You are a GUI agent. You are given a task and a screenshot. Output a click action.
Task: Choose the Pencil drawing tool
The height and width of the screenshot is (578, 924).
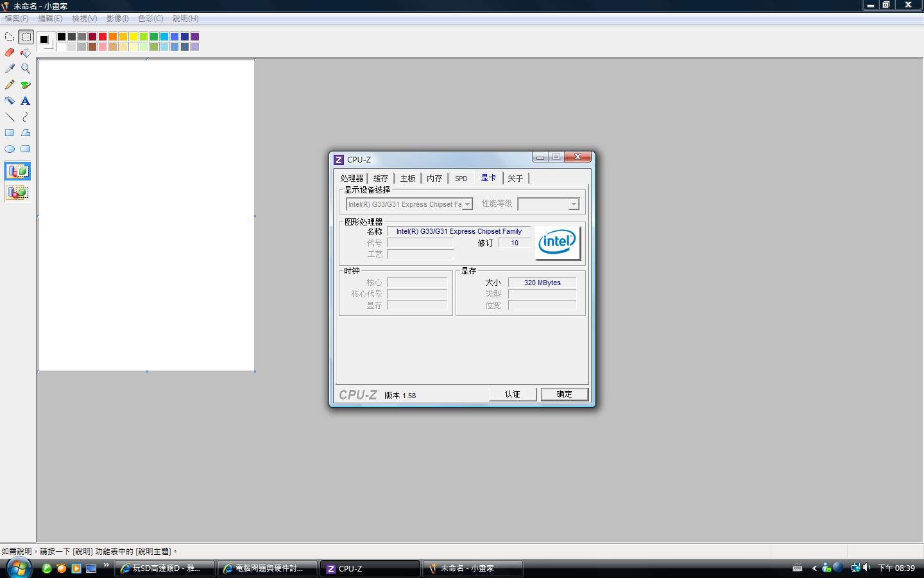pos(10,85)
